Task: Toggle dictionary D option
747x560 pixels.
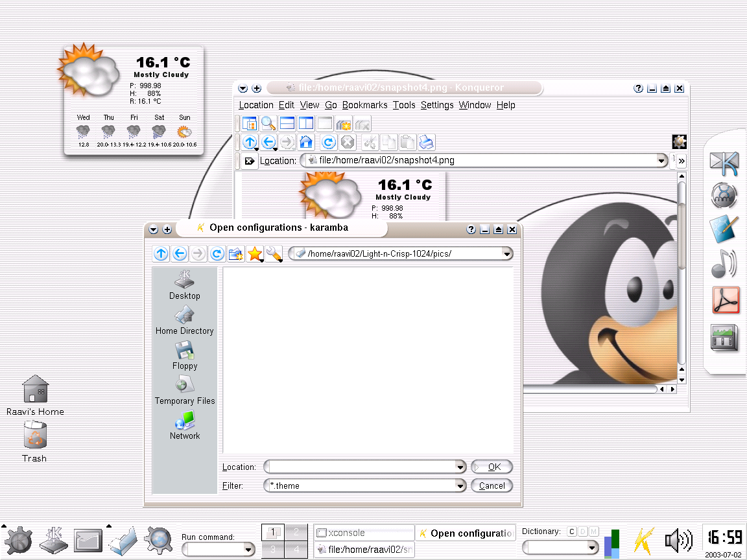Action: point(583,531)
